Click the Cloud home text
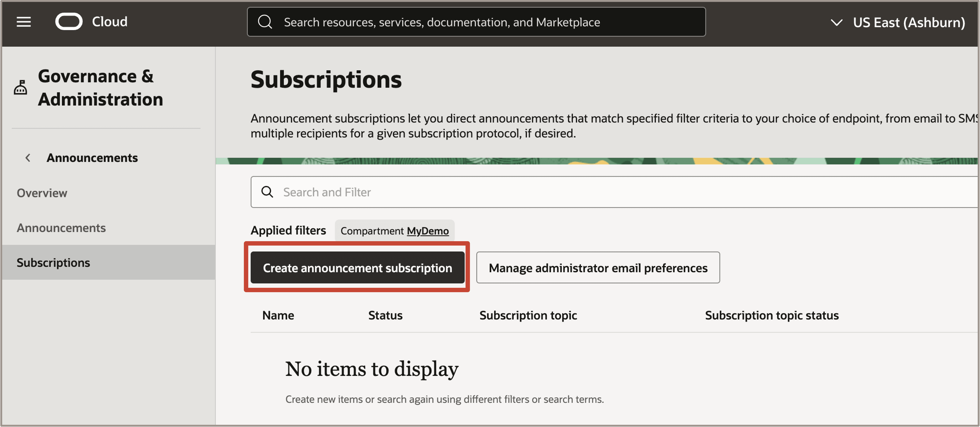Viewport: 980px width, 427px height. click(x=110, y=22)
